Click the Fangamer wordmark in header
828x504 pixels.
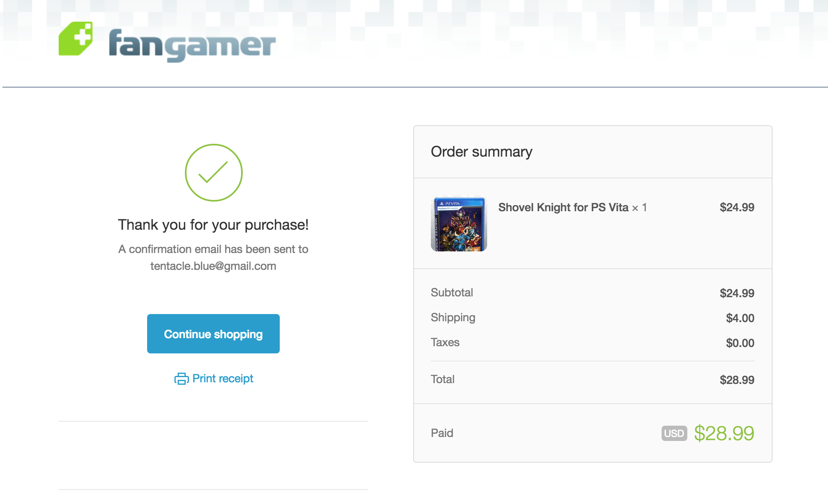192,45
